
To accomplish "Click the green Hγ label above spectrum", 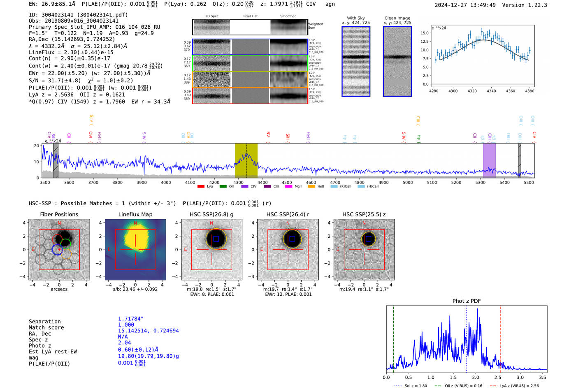I will 418,139.
